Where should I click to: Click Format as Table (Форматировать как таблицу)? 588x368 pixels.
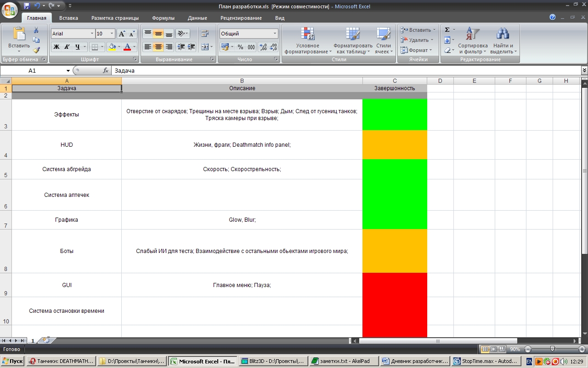click(353, 40)
